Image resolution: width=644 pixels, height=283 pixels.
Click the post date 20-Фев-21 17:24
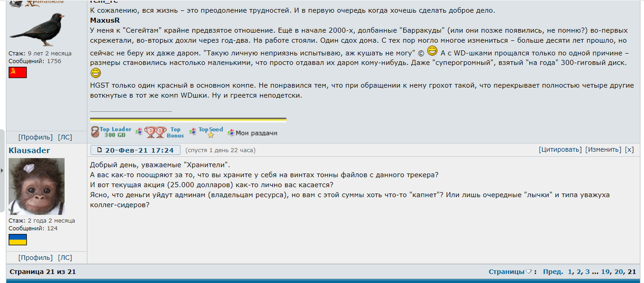pyautogui.click(x=139, y=150)
